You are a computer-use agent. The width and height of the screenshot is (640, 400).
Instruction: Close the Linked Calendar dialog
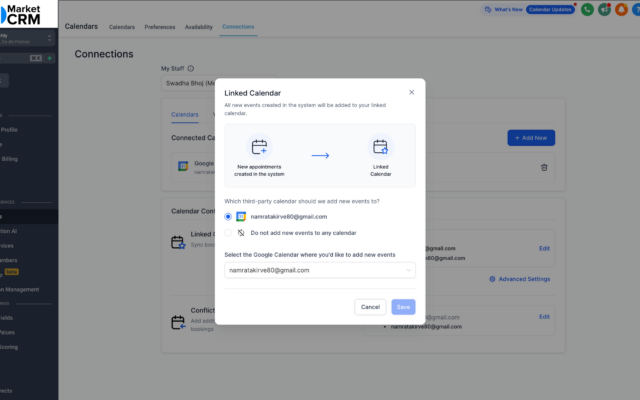pos(411,92)
